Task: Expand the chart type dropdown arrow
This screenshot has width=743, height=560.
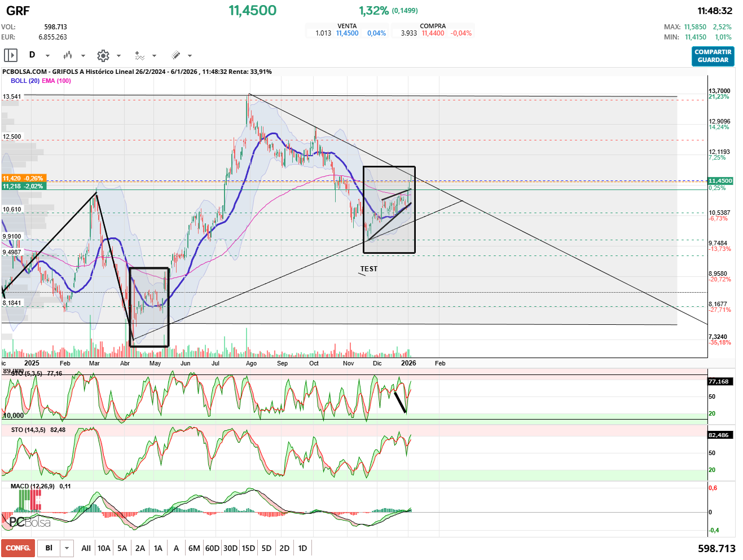Action: pos(83,56)
